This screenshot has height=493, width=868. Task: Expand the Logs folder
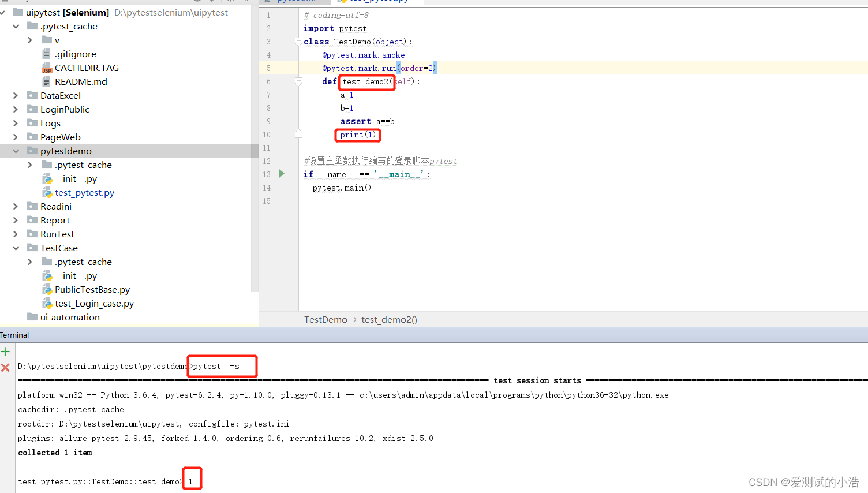[x=16, y=123]
